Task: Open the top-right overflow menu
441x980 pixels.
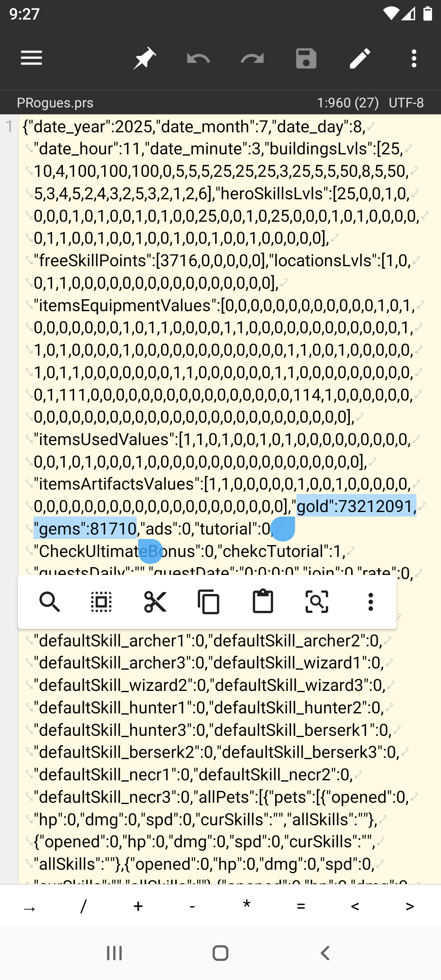Action: pos(414,58)
